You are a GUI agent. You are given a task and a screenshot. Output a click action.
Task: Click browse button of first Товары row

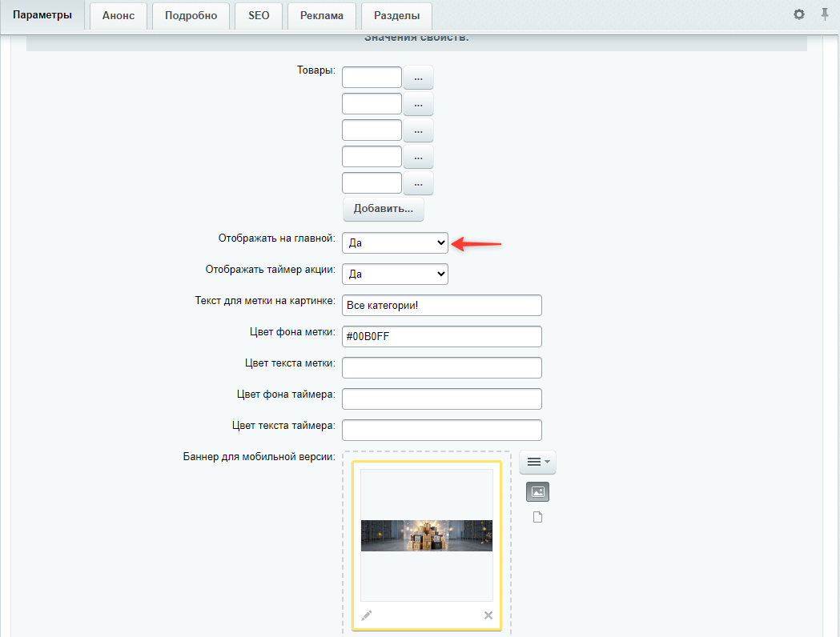(418, 78)
